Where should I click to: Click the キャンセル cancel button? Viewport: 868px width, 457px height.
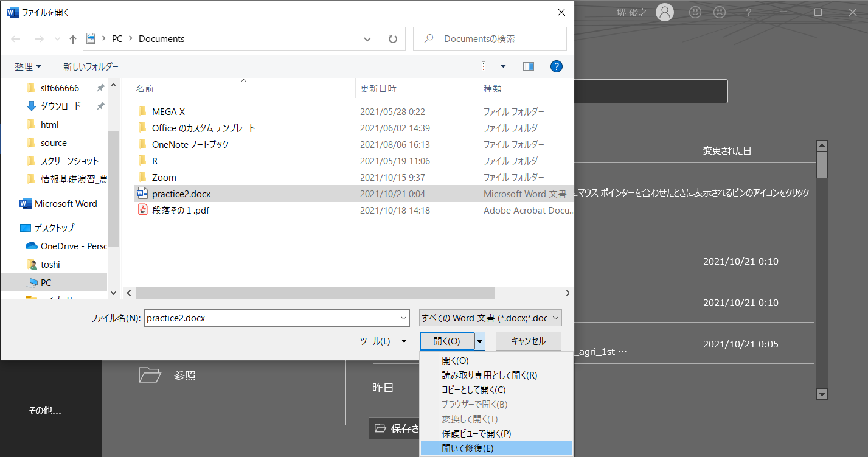[529, 341]
